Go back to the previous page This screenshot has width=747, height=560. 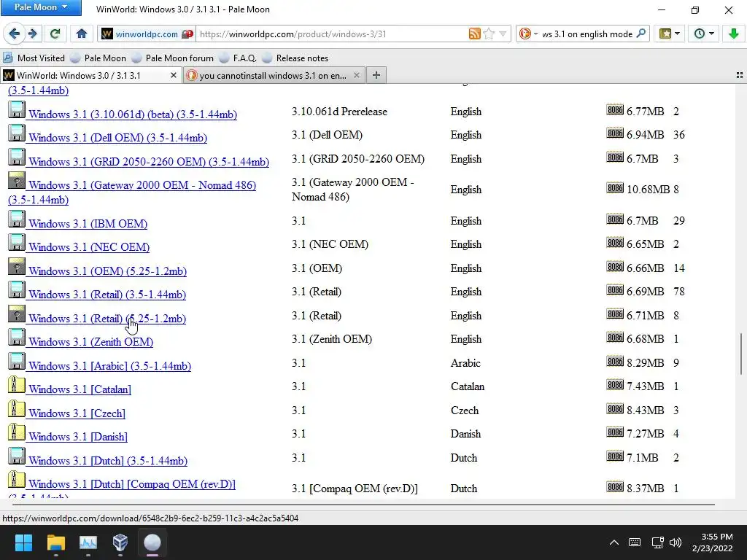point(15,34)
